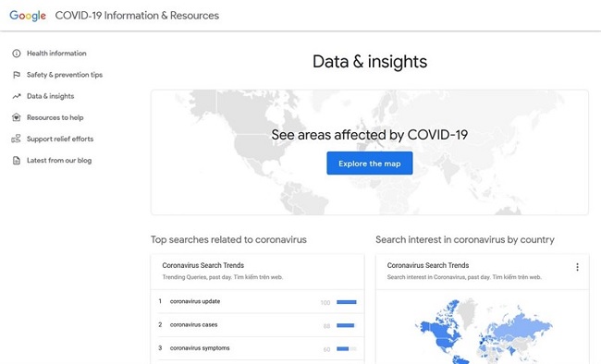Click the Explore the map button
This screenshot has height=364, width=601.
coord(370,164)
